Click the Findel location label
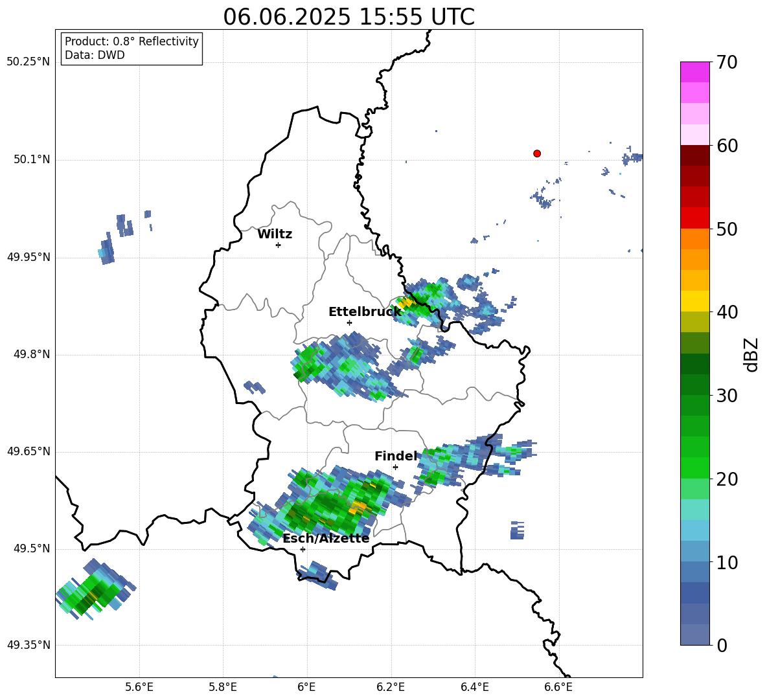 click(x=396, y=456)
